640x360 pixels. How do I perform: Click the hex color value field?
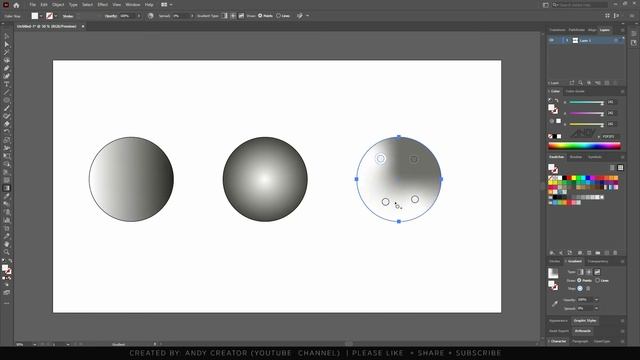click(610, 136)
